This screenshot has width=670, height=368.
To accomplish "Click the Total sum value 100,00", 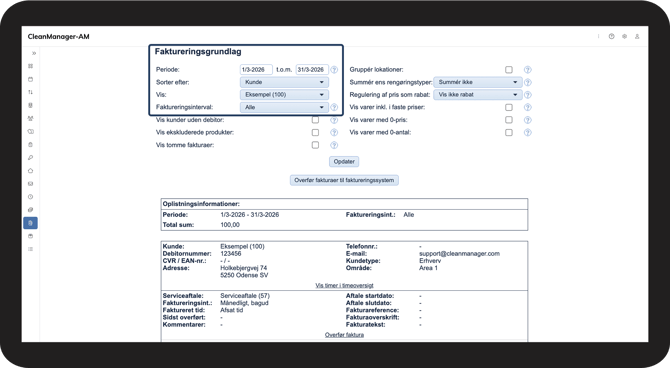I will click(x=230, y=225).
